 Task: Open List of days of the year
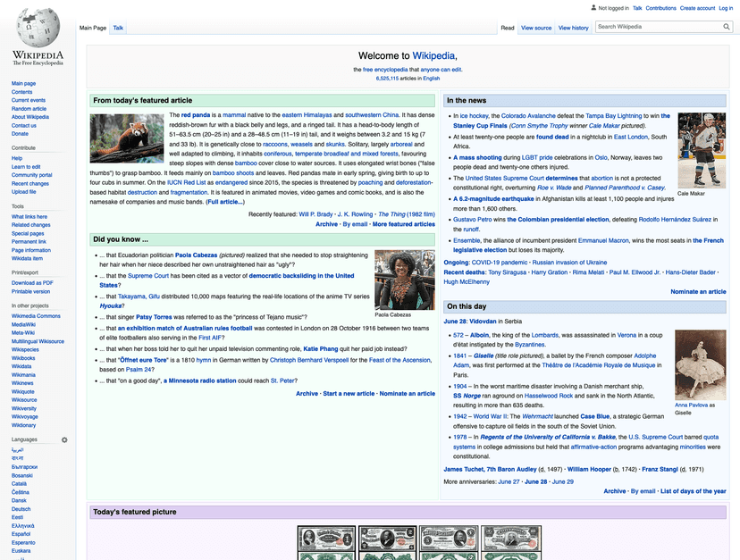pyautogui.click(x=693, y=491)
